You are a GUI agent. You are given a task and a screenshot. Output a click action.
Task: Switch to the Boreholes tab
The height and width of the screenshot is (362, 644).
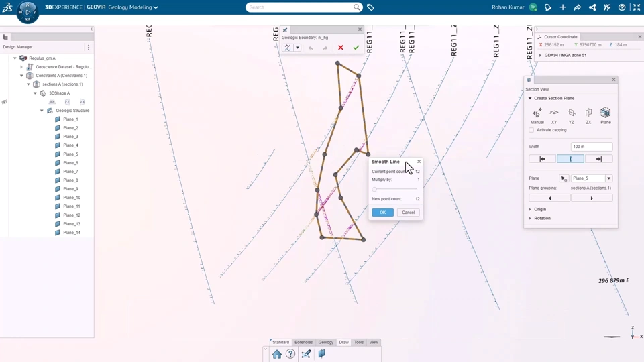coord(303,343)
